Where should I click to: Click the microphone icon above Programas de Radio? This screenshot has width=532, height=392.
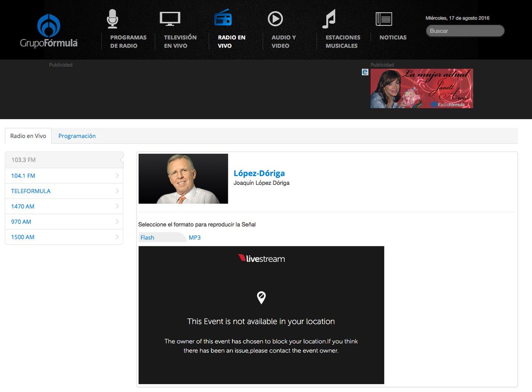(113, 19)
